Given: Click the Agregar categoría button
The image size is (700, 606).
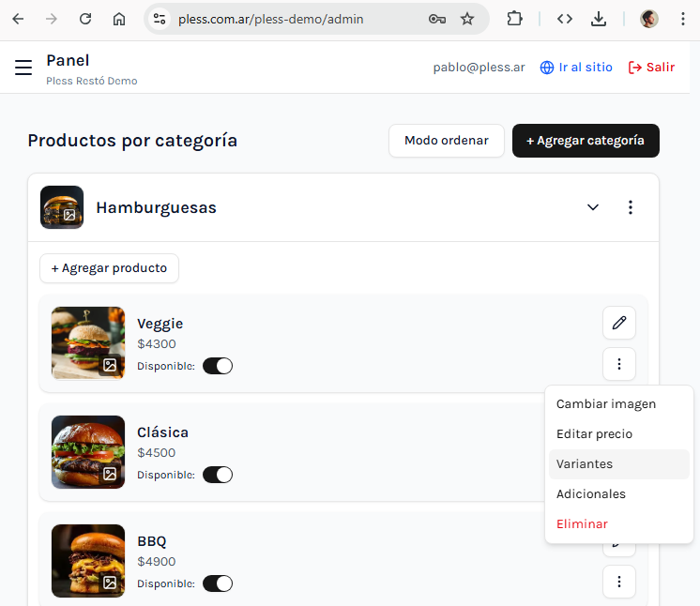Looking at the screenshot, I should click(585, 141).
